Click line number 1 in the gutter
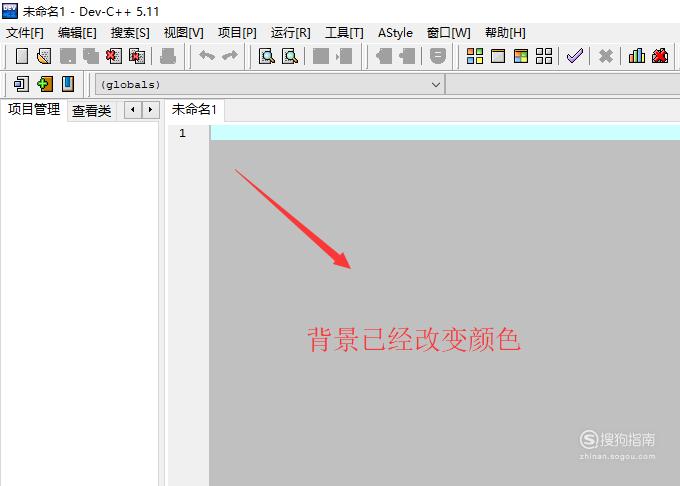 click(x=182, y=133)
